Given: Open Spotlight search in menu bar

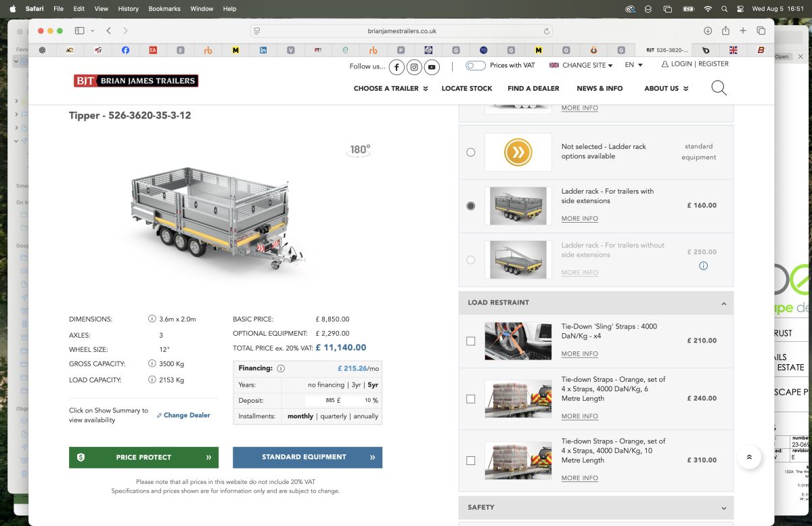Looking at the screenshot, I should tap(724, 9).
